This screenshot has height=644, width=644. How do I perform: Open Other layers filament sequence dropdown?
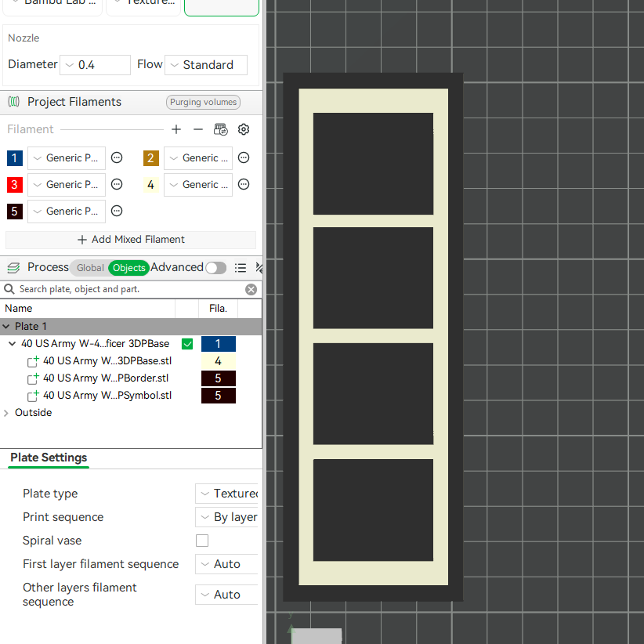pos(226,595)
